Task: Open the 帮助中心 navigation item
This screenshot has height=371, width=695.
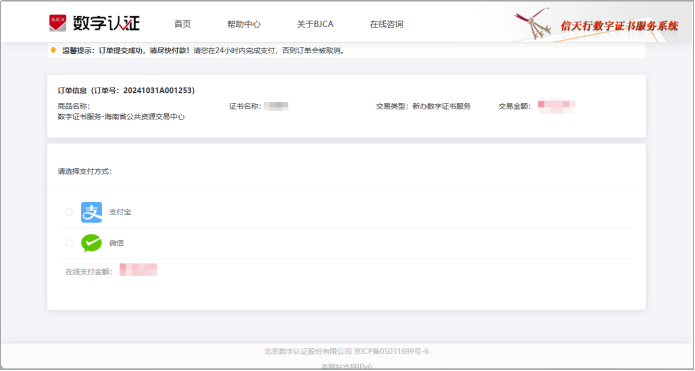Action: coord(244,24)
